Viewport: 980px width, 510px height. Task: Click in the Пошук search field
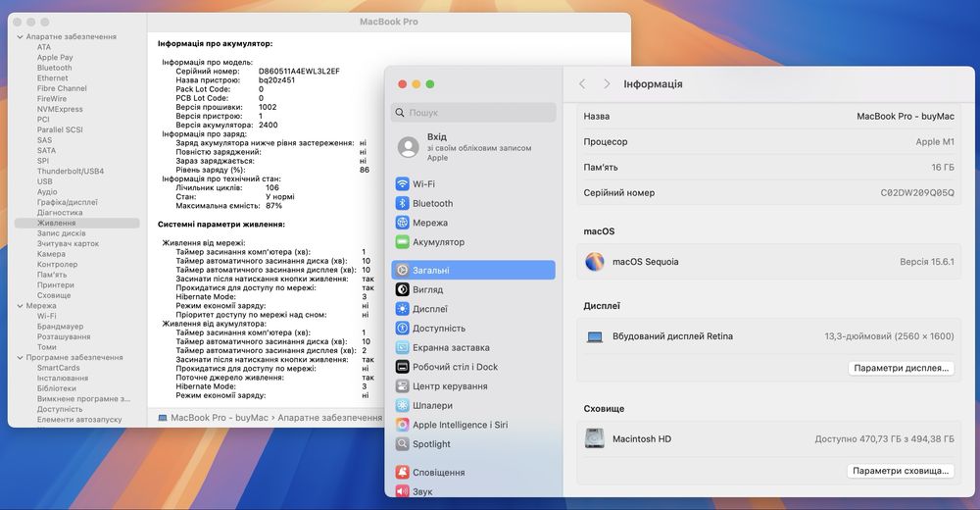point(473,113)
